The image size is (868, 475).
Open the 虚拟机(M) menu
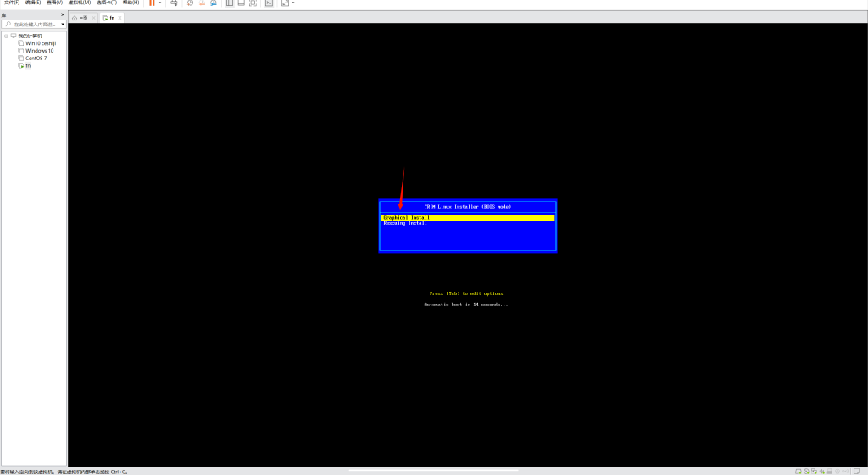pyautogui.click(x=80, y=3)
